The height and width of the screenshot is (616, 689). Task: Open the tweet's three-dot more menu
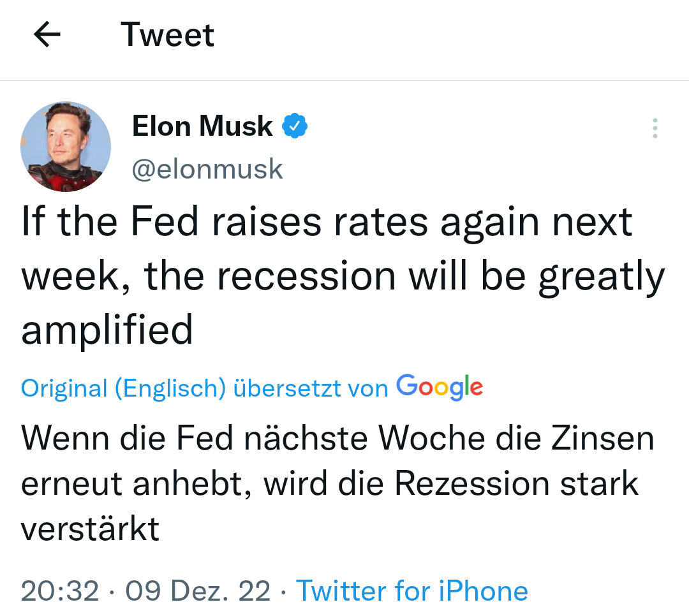(655, 128)
